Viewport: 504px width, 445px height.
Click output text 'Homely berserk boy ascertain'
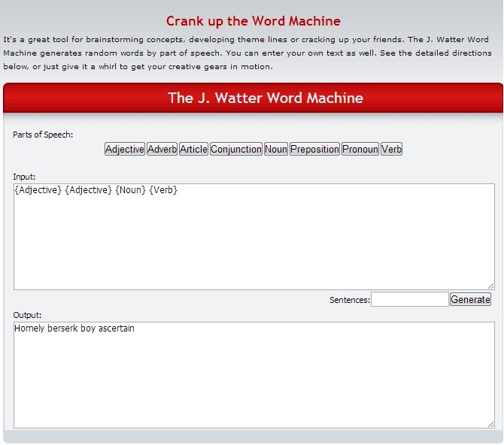(74, 328)
